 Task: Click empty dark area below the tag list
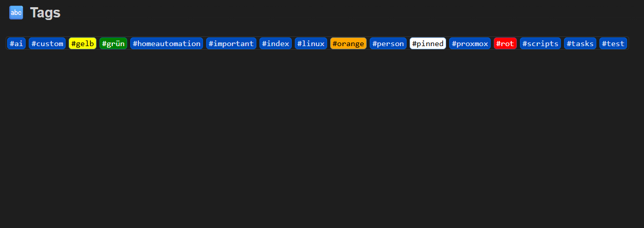pyautogui.click(x=322, y=143)
